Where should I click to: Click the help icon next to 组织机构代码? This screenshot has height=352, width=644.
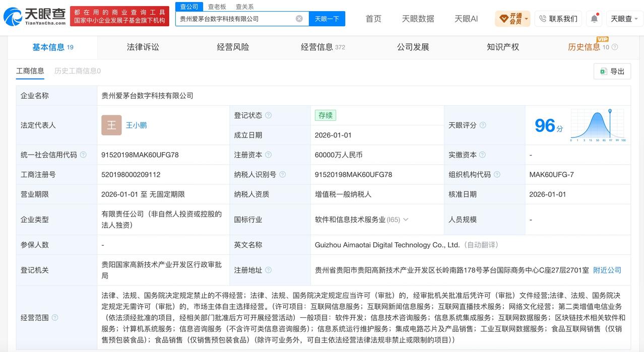pyautogui.click(x=497, y=174)
